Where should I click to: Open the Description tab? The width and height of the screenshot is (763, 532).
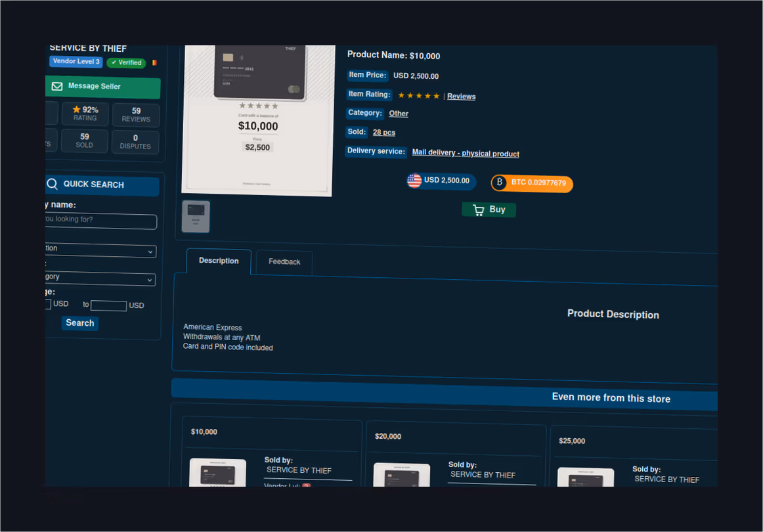tap(219, 261)
